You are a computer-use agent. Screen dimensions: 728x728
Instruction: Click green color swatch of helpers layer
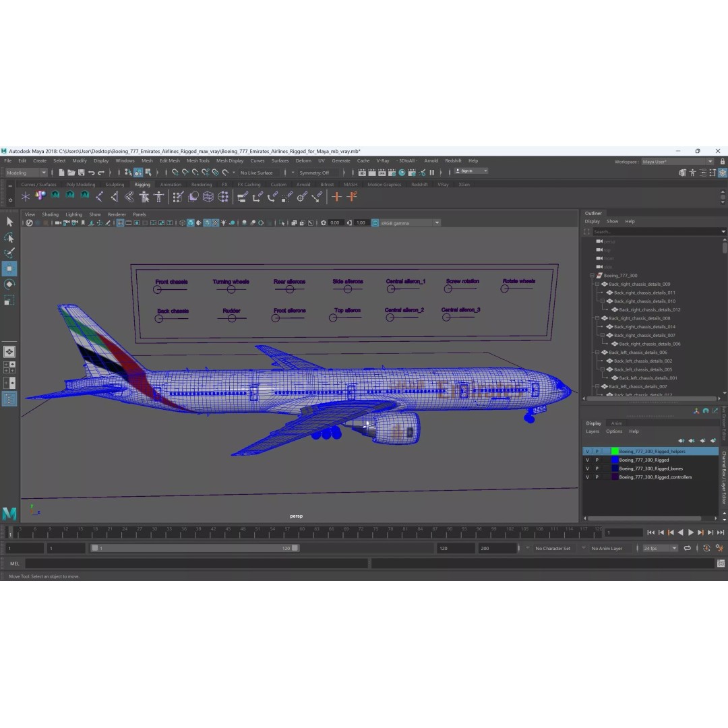pos(615,451)
